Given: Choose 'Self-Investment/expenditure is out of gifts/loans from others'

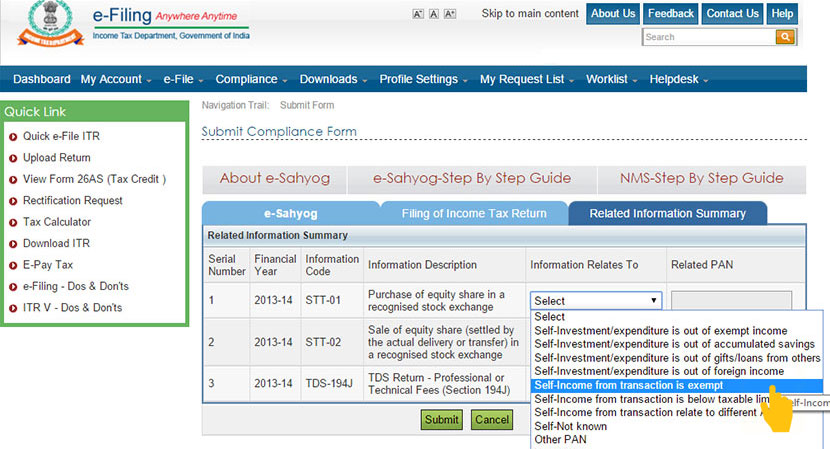Looking at the screenshot, I should [677, 358].
